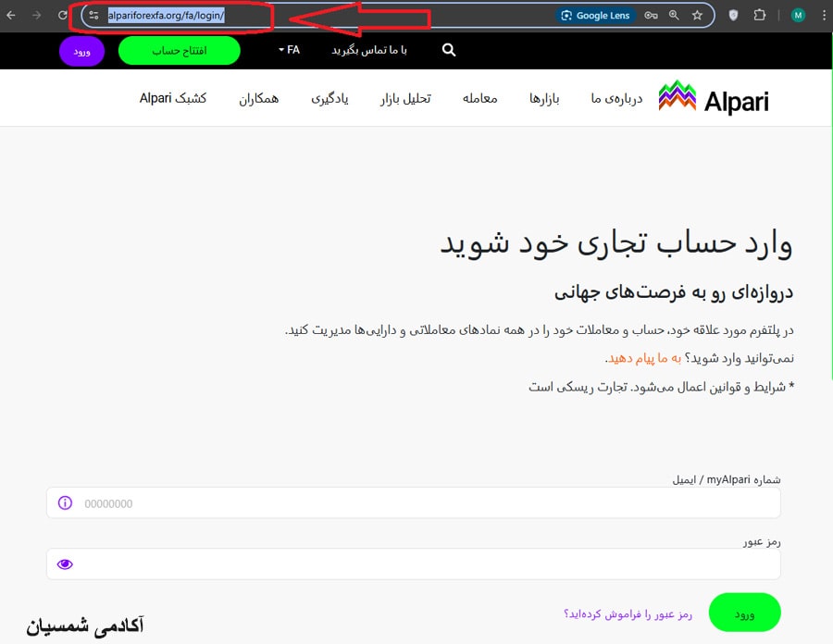Reload the page with the refresh icon
This screenshot has width=833, height=644.
(63, 16)
